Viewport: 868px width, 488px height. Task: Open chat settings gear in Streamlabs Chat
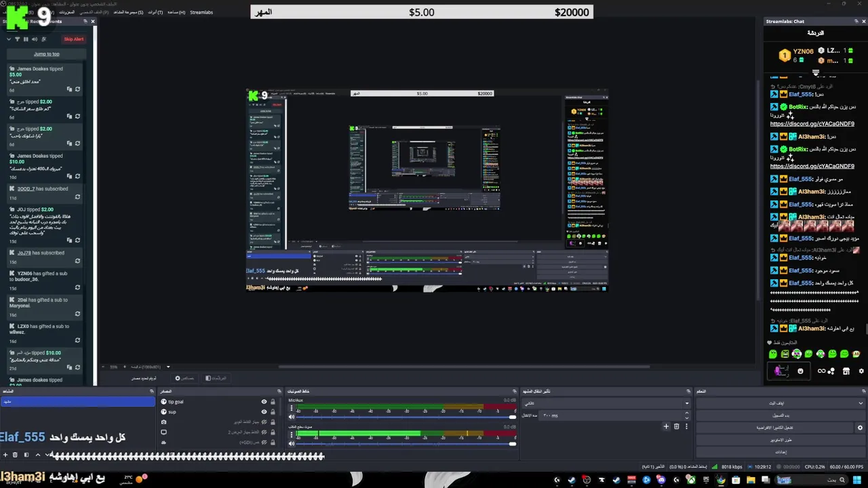point(861,371)
